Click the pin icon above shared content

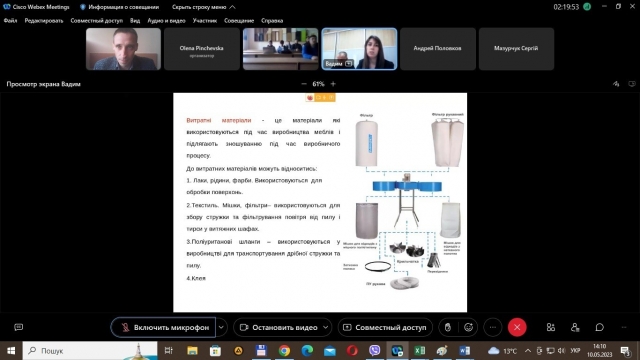tap(616, 84)
